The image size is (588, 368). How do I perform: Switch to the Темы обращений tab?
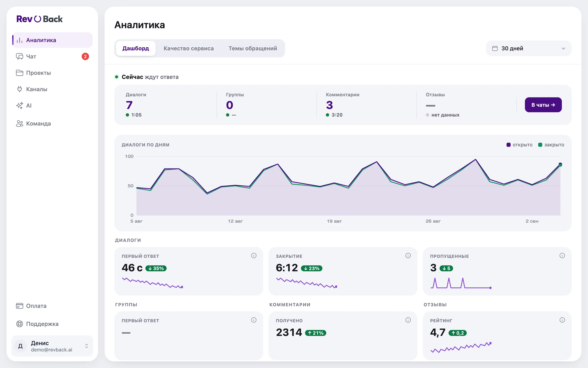pyautogui.click(x=253, y=48)
